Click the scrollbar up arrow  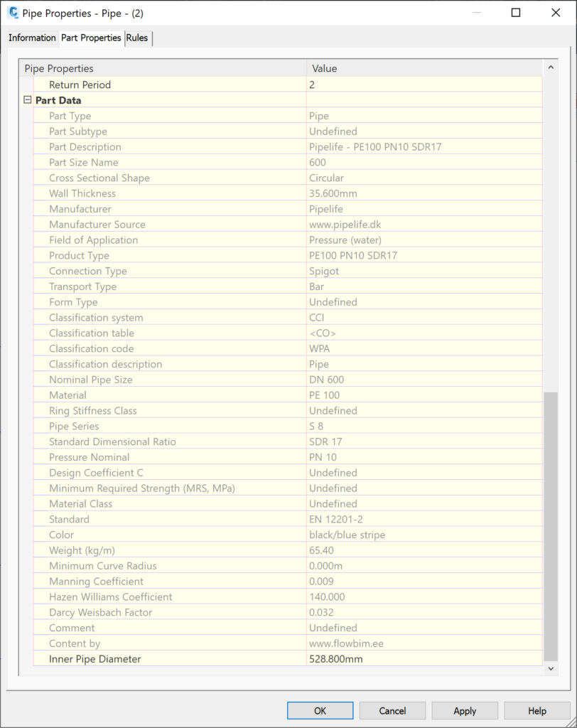[x=551, y=68]
